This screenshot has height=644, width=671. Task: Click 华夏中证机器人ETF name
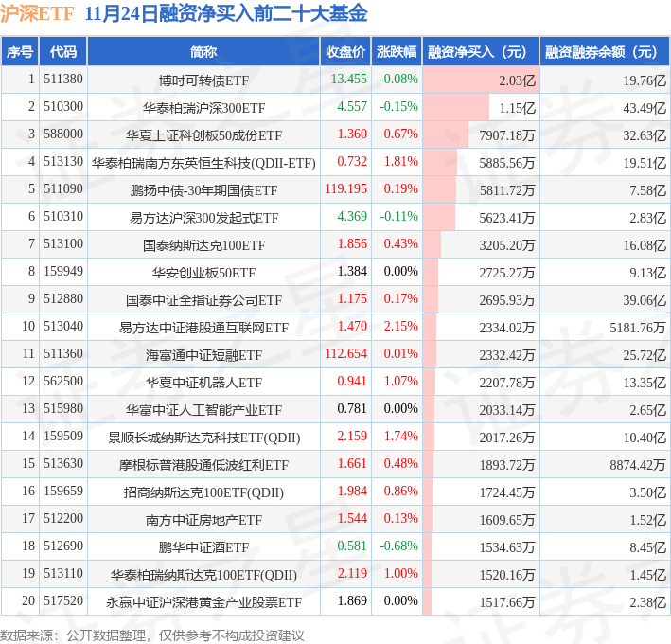pos(203,382)
